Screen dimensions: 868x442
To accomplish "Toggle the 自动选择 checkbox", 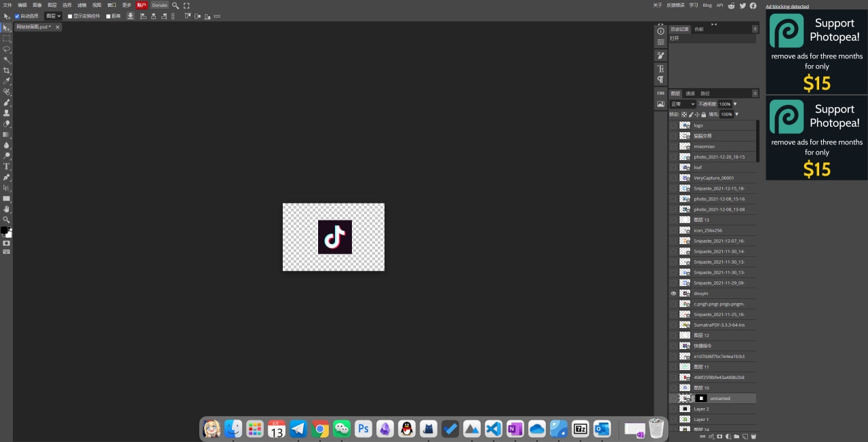I will pos(18,16).
